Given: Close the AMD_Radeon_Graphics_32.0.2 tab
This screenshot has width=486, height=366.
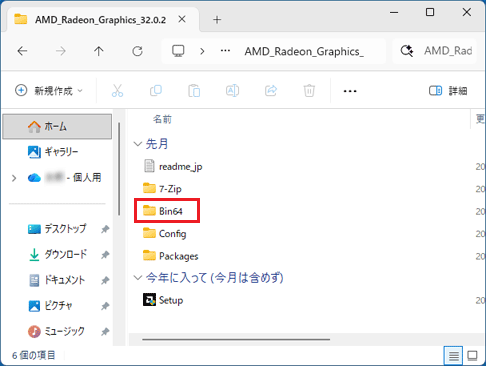Looking at the screenshot, I should point(182,19).
